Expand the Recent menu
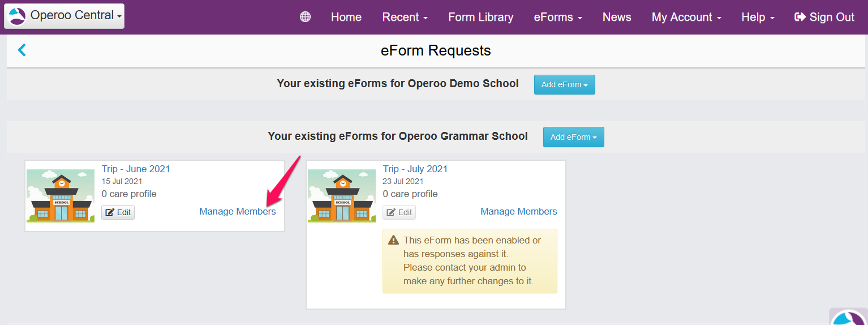 point(405,17)
